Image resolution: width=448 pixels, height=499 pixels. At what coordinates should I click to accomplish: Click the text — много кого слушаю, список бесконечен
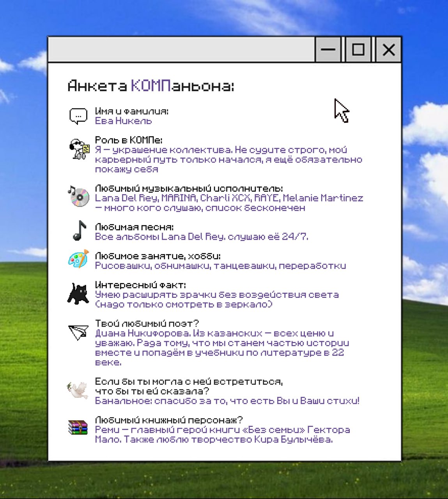tap(200, 208)
